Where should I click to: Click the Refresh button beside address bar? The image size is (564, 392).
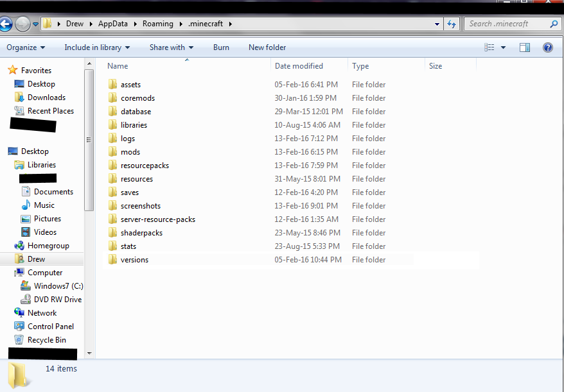tap(452, 24)
